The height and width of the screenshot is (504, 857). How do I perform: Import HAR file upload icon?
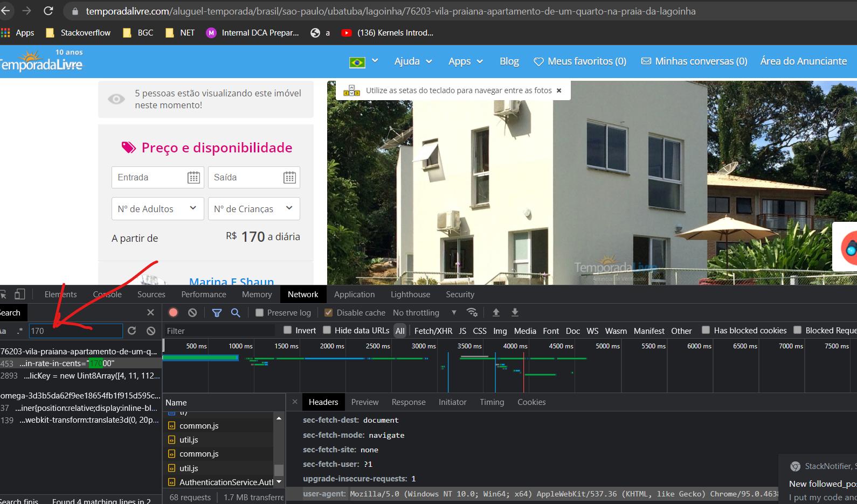pos(496,312)
